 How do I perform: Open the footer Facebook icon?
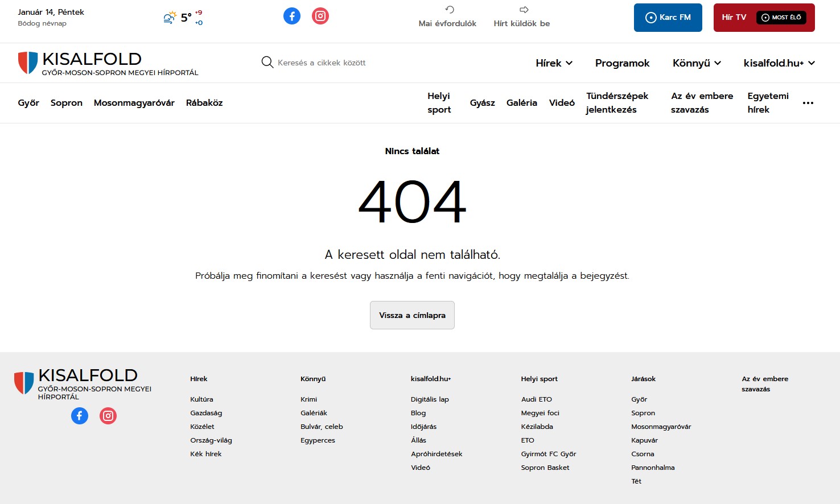pyautogui.click(x=80, y=416)
